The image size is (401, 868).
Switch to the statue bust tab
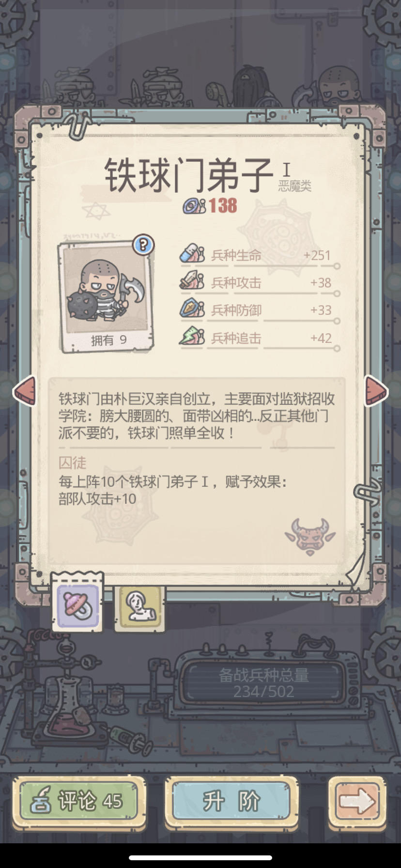point(140,608)
